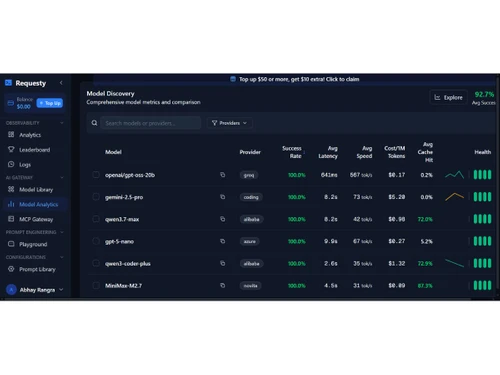Collapse the Prompt Engineering section

[x=62, y=232]
